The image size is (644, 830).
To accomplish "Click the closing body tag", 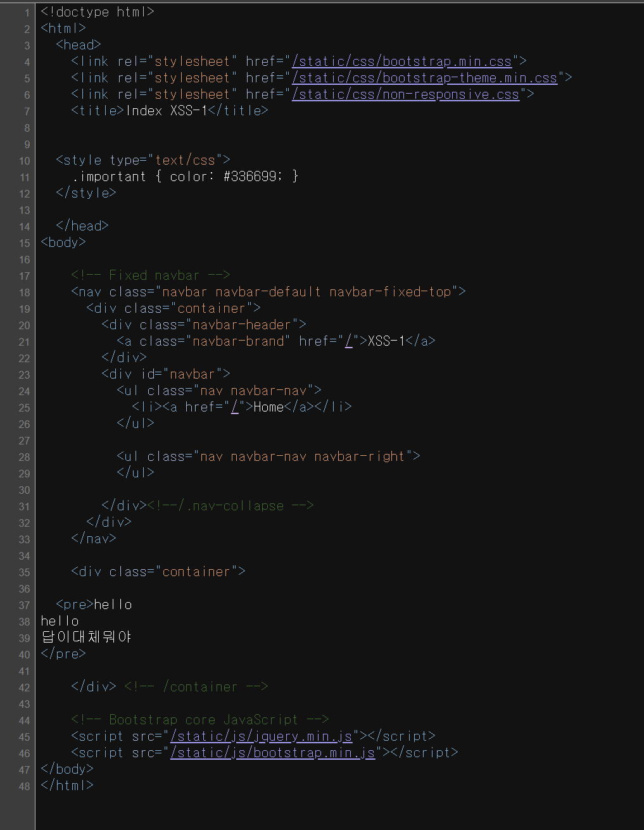I will pos(67,769).
